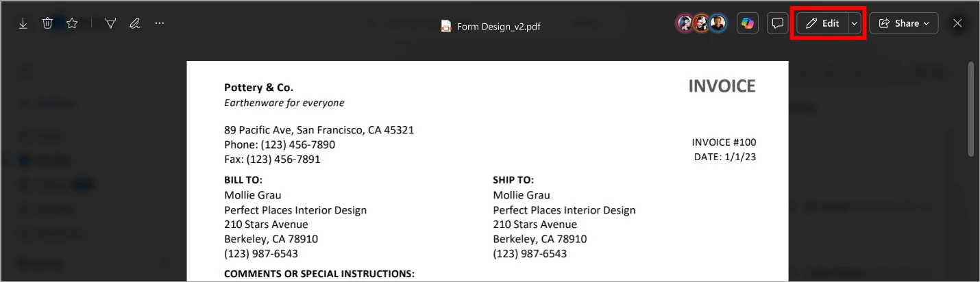Delete file using trash icon
The width and height of the screenshot is (980, 282).
[x=47, y=23]
